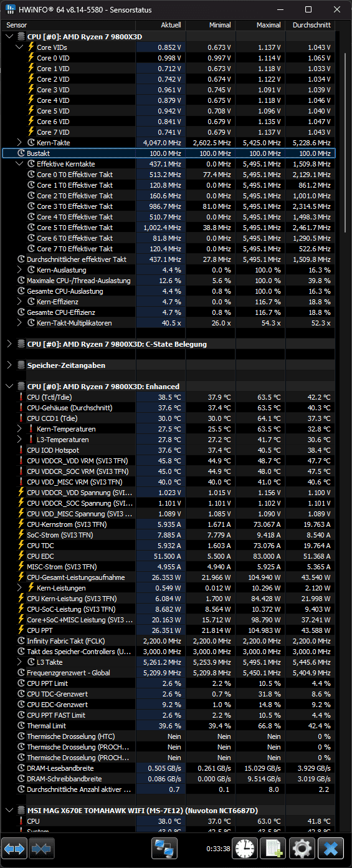
Task: Expand the Kern-Leistungen row
Action: (x=19, y=588)
